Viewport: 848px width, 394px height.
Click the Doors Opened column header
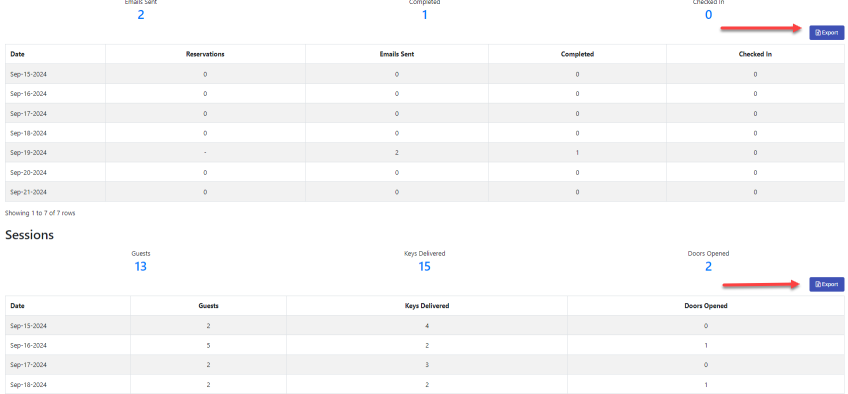706,306
